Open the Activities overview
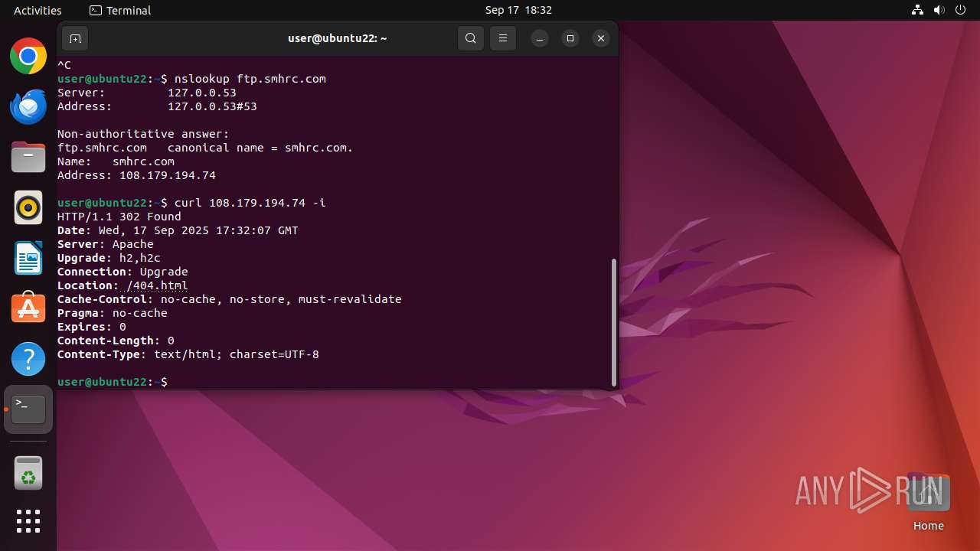980x551 pixels. point(38,10)
